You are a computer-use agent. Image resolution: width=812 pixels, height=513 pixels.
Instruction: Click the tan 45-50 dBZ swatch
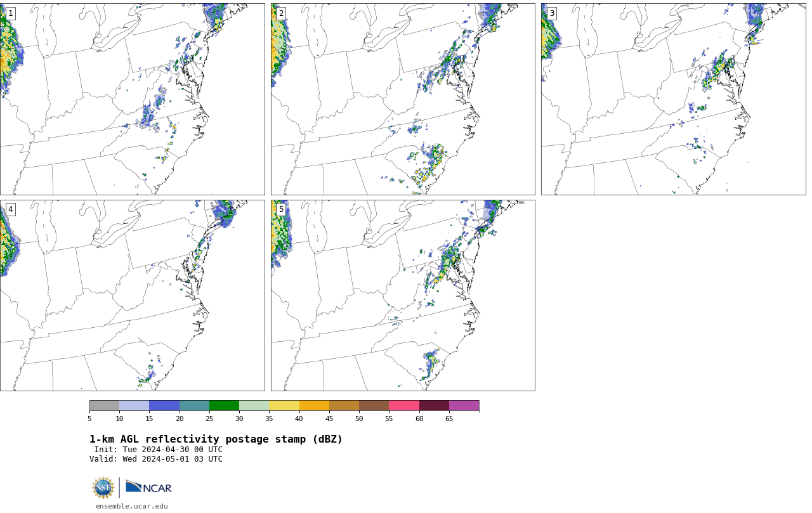(x=344, y=406)
